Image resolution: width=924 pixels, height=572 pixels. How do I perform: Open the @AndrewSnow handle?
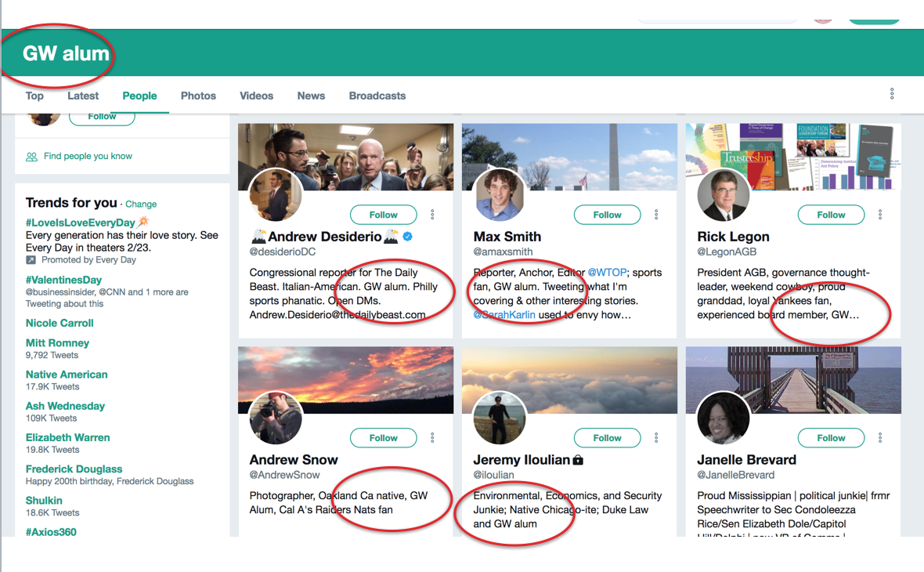284,475
